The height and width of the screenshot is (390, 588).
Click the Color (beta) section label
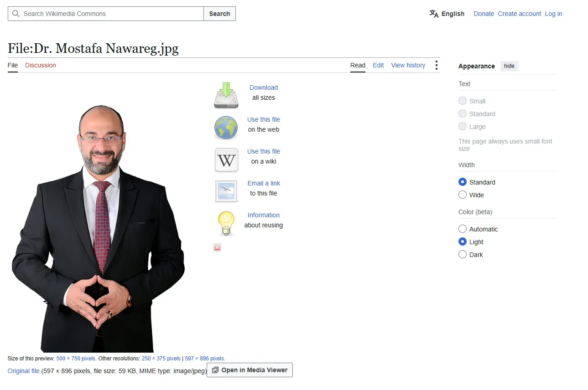[x=475, y=212]
